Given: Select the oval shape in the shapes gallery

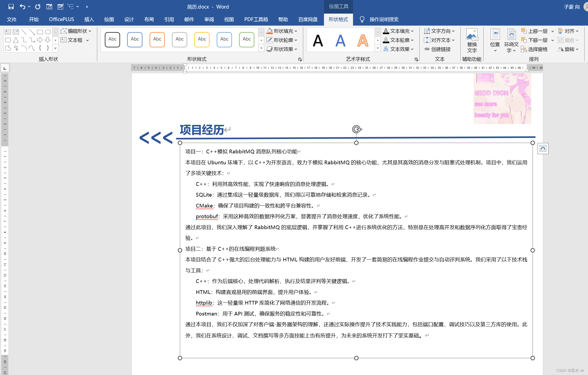Looking at the screenshot, I should pyautogui.click(x=48, y=32).
